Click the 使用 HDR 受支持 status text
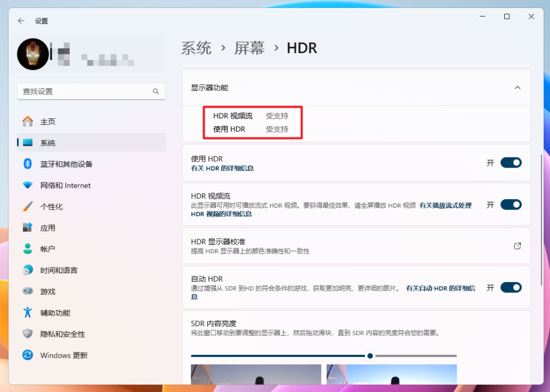 [277, 129]
